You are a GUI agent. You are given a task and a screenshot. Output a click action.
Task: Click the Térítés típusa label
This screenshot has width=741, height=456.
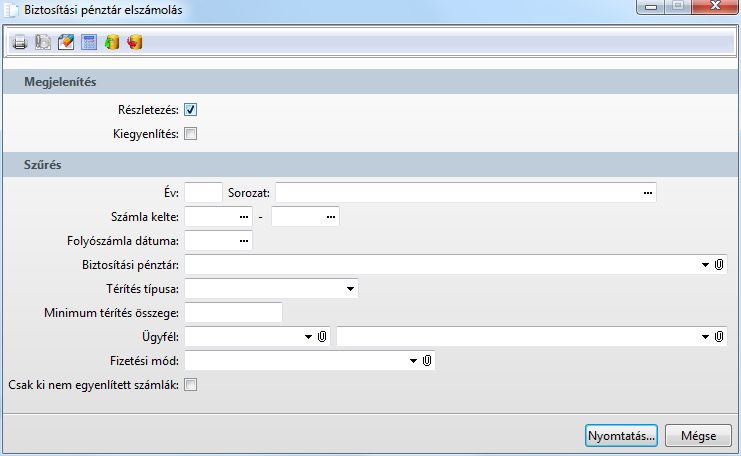[x=142, y=289]
